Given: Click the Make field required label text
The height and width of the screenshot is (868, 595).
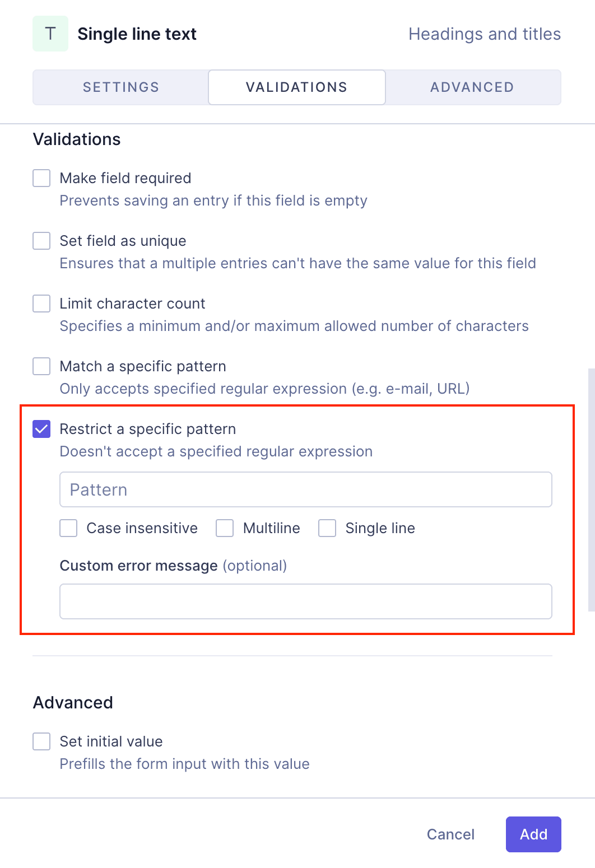Looking at the screenshot, I should 125,178.
